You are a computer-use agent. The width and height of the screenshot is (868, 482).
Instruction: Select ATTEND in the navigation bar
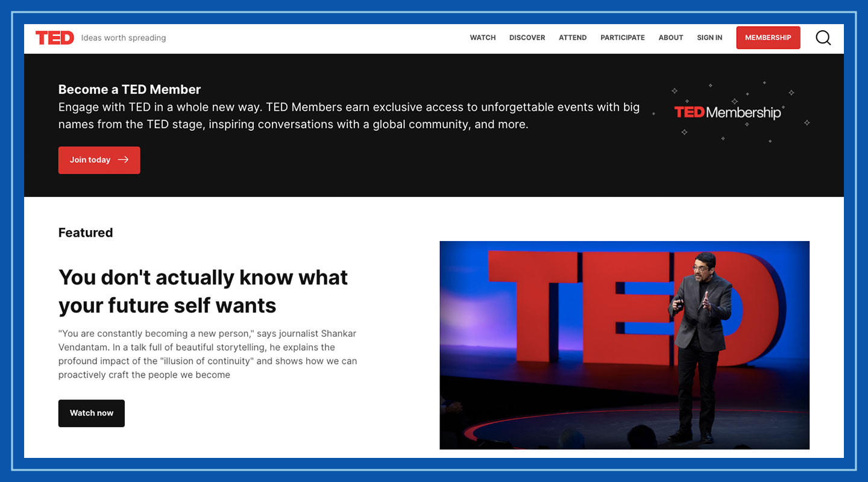tap(572, 37)
